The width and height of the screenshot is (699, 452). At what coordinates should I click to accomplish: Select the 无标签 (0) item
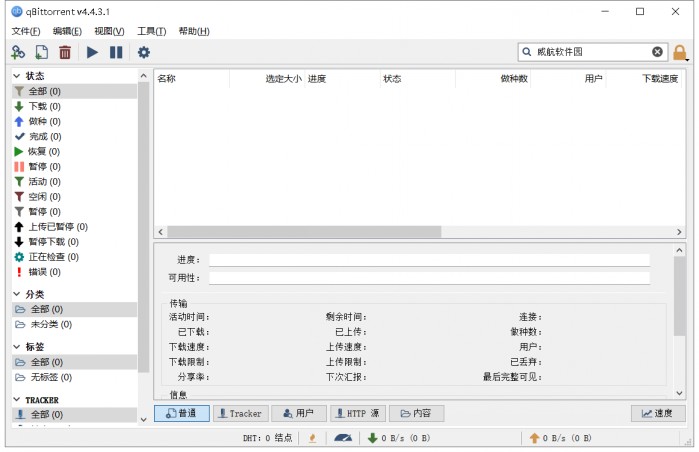pyautogui.click(x=74, y=377)
